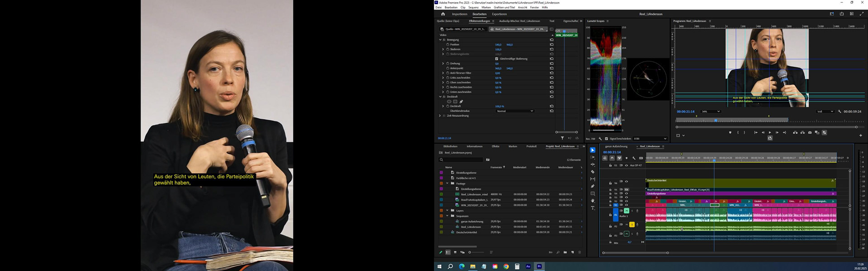Add marker in Program monitor transport
The height and width of the screenshot is (271, 868).
(x=730, y=132)
